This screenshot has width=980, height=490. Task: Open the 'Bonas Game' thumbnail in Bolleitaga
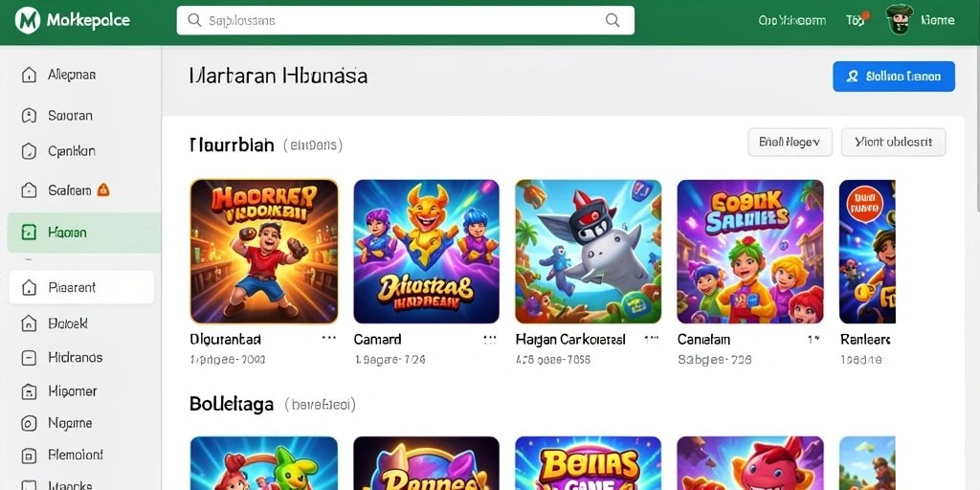coord(589,463)
